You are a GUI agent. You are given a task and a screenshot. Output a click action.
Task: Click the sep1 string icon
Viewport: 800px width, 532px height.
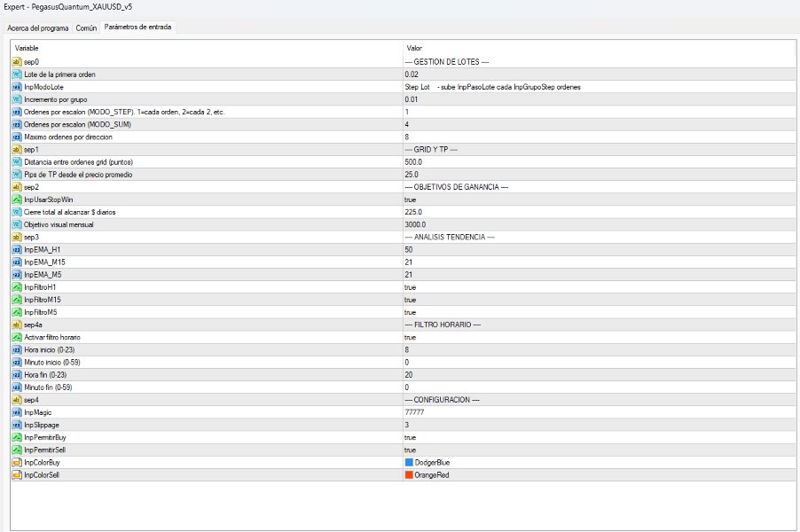coord(17,150)
